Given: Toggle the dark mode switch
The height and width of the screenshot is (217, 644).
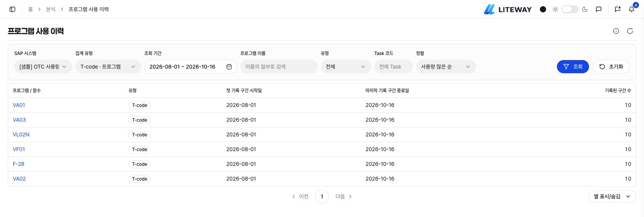Looking at the screenshot, I should coord(570,9).
